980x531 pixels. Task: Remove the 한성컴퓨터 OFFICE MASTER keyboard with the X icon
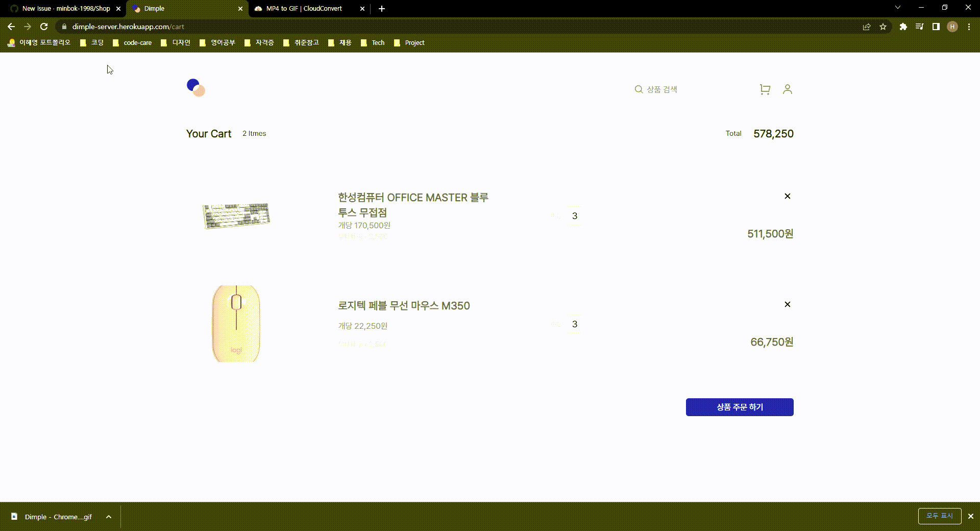787,196
